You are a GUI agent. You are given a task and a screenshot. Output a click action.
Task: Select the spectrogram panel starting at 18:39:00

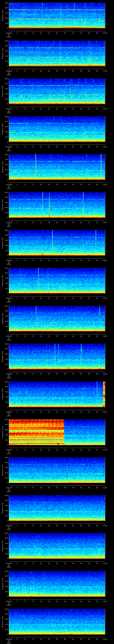(57, 394)
